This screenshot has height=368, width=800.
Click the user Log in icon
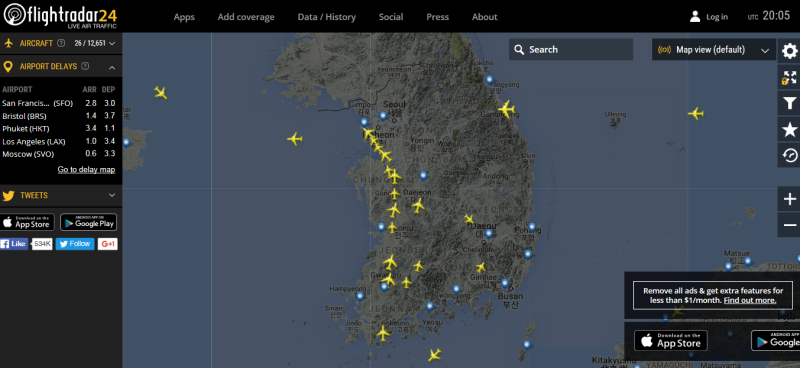point(695,16)
